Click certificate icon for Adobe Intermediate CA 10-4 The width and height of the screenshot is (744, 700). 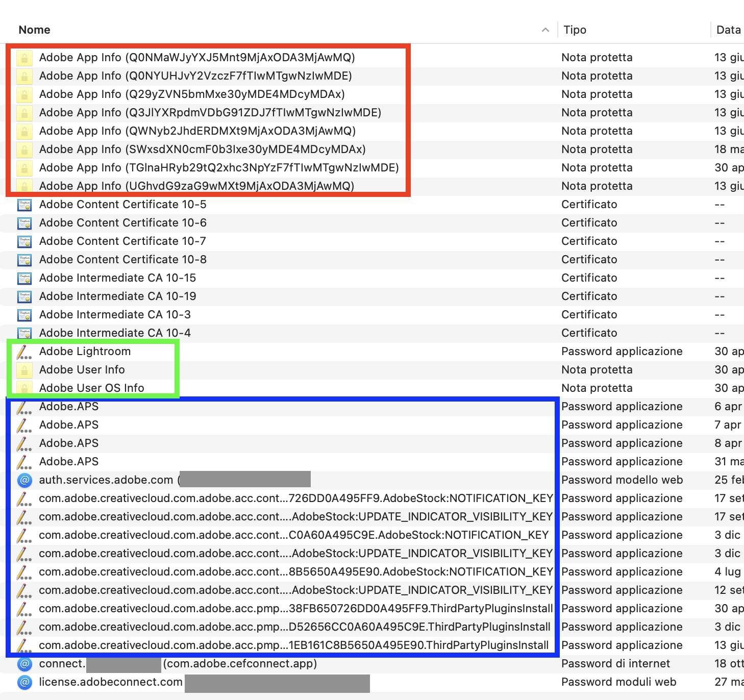pos(24,333)
